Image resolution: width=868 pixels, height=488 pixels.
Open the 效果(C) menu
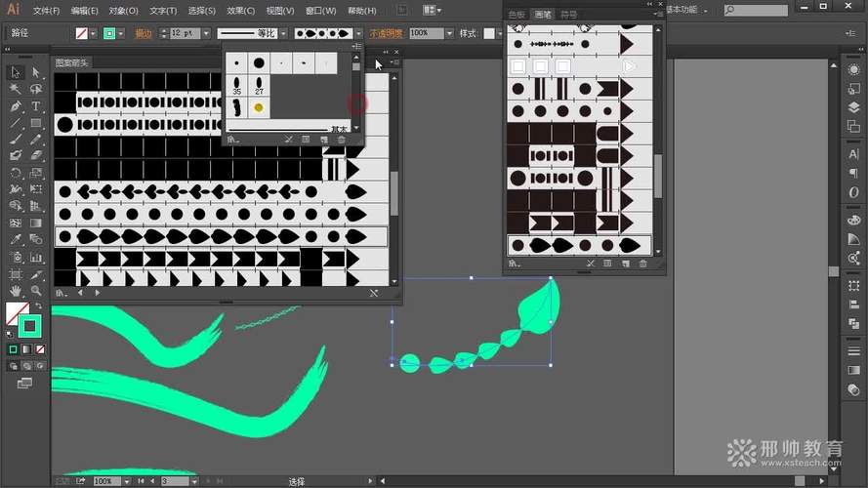(x=240, y=11)
